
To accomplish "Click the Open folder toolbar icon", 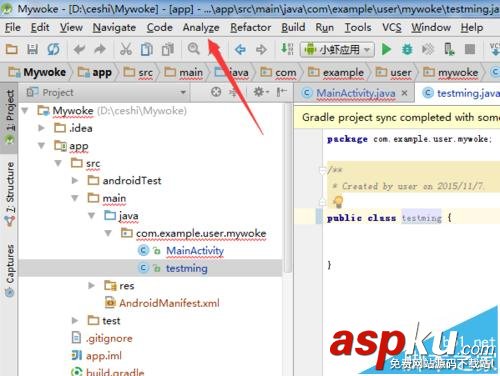I will click(12, 49).
